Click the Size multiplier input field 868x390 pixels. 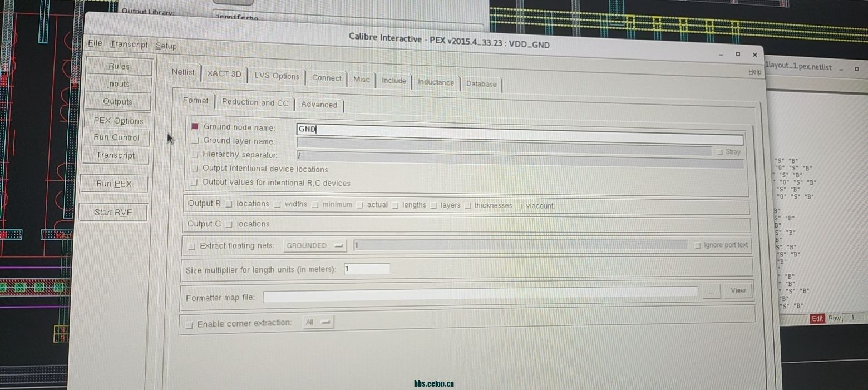pyautogui.click(x=366, y=269)
